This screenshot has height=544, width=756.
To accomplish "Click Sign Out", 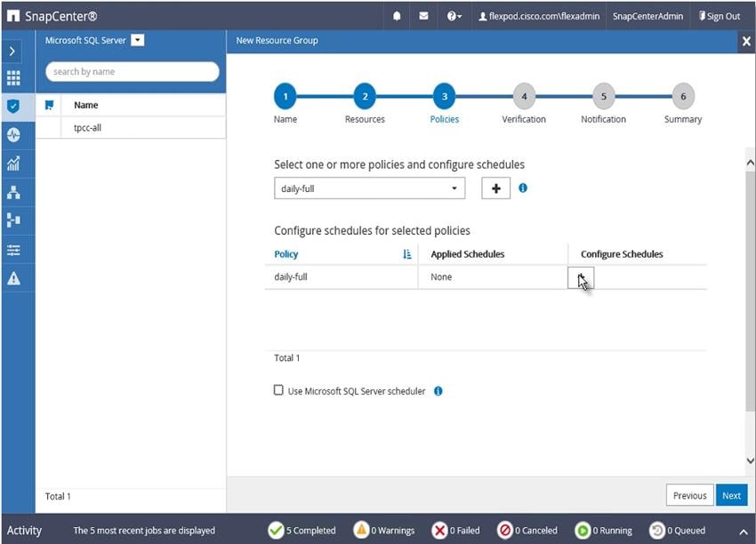I will [720, 16].
